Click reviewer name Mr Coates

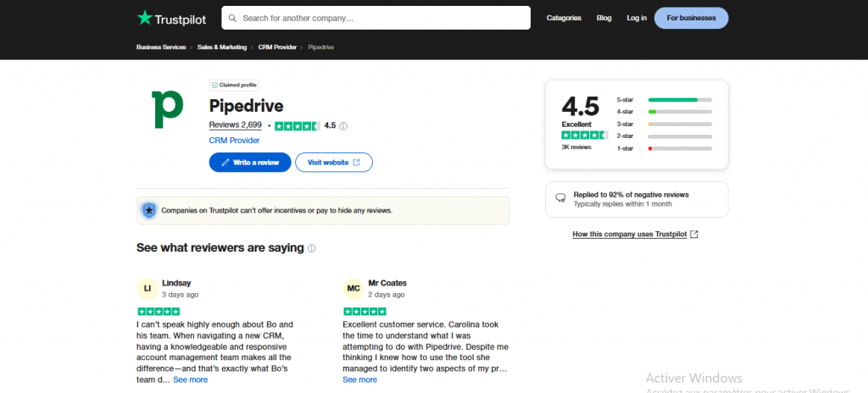click(x=387, y=283)
